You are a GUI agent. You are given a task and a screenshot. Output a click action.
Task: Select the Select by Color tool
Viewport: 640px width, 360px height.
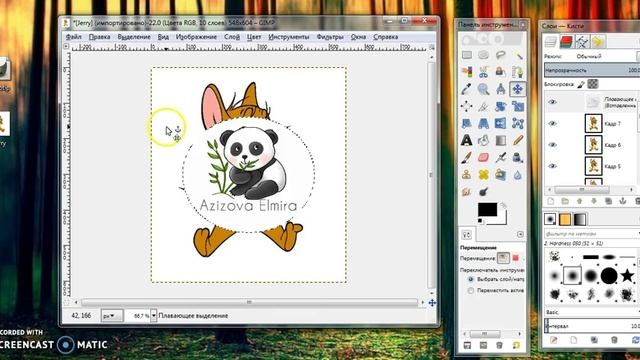pyautogui.click(x=467, y=72)
